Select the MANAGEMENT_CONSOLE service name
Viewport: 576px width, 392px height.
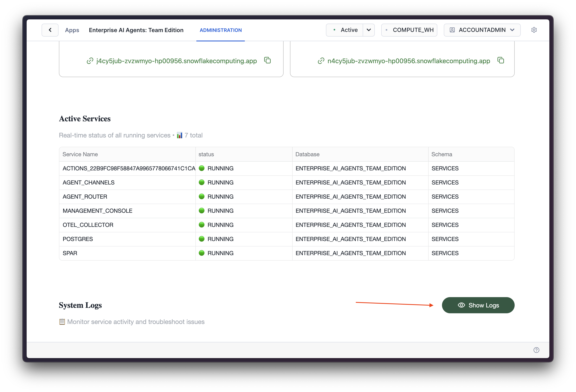(97, 211)
